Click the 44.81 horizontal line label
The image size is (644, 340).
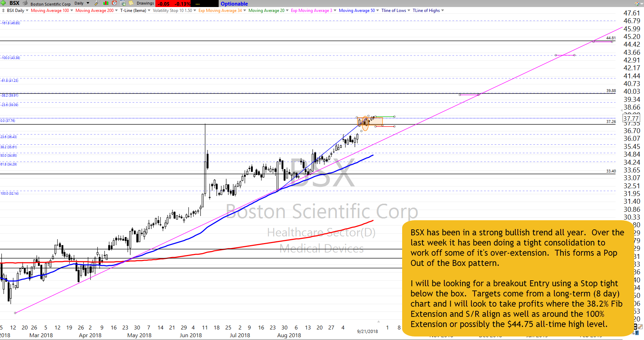pos(611,38)
